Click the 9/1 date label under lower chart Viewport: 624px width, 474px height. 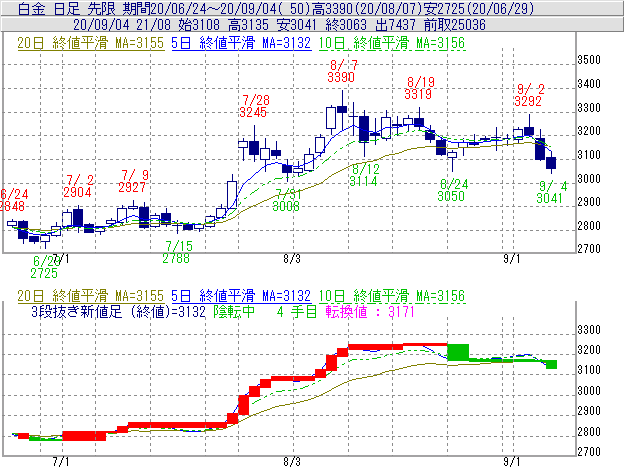click(512, 462)
